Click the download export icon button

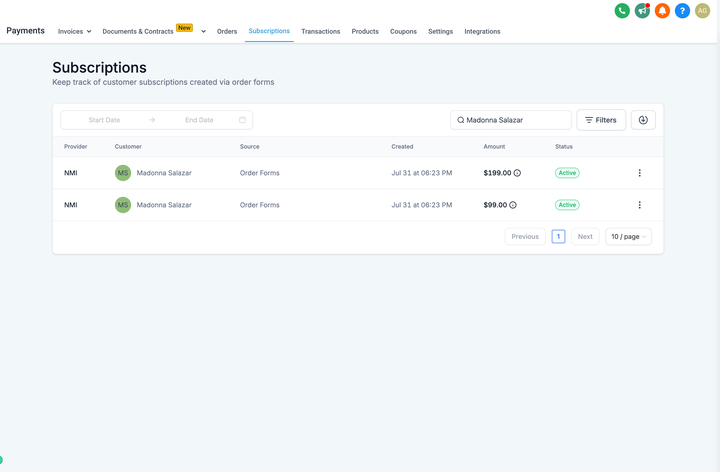coord(643,120)
